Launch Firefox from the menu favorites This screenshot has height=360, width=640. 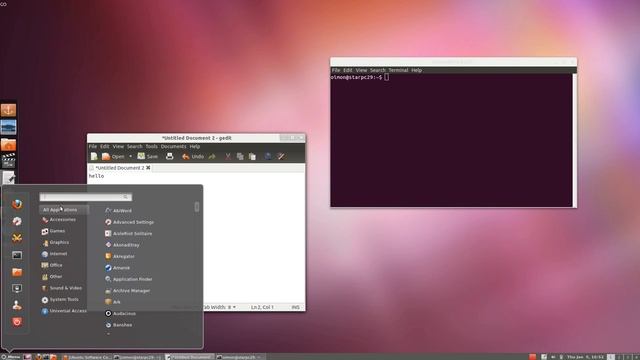[17, 204]
